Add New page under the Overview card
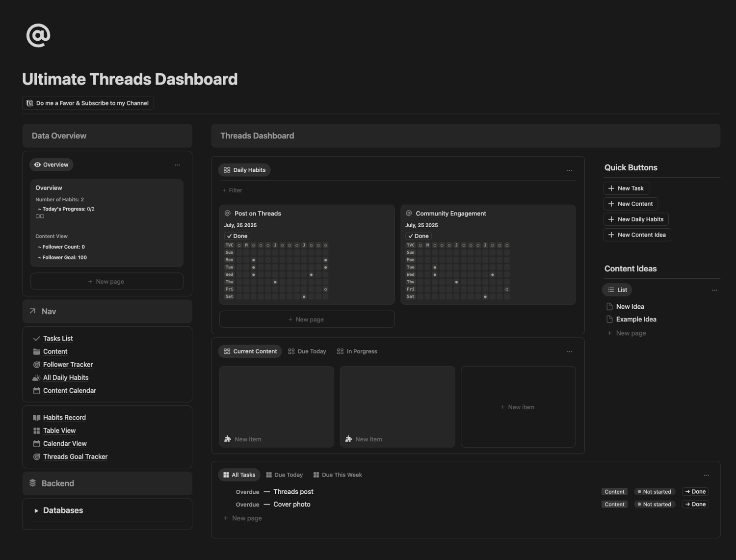Viewport: 736px width, 560px height. 107,282
